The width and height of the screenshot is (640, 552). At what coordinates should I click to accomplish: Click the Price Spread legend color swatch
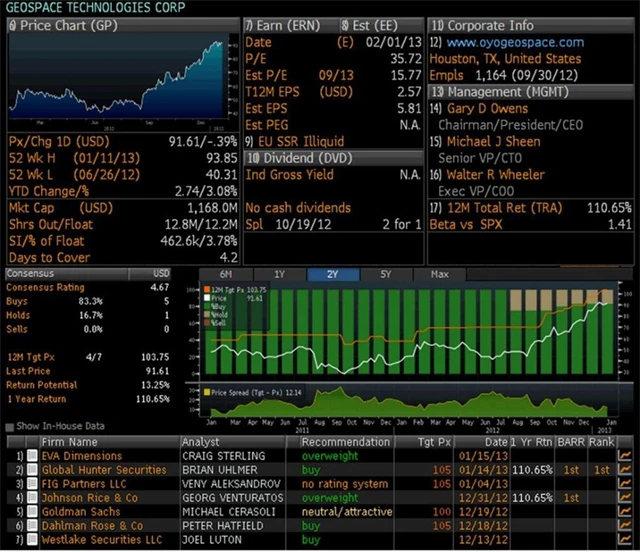pyautogui.click(x=208, y=392)
